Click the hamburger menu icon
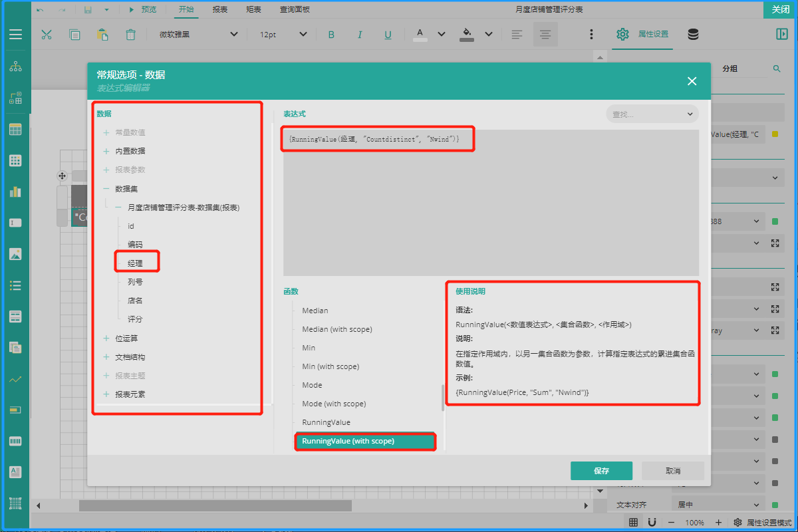Image resolution: width=798 pixels, height=532 pixels. (15, 35)
